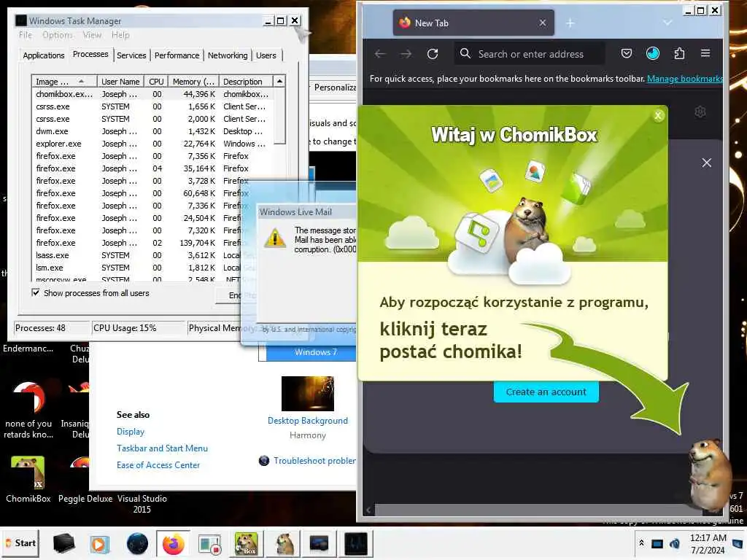Click the Task Manager taskbar icon

tap(356, 544)
